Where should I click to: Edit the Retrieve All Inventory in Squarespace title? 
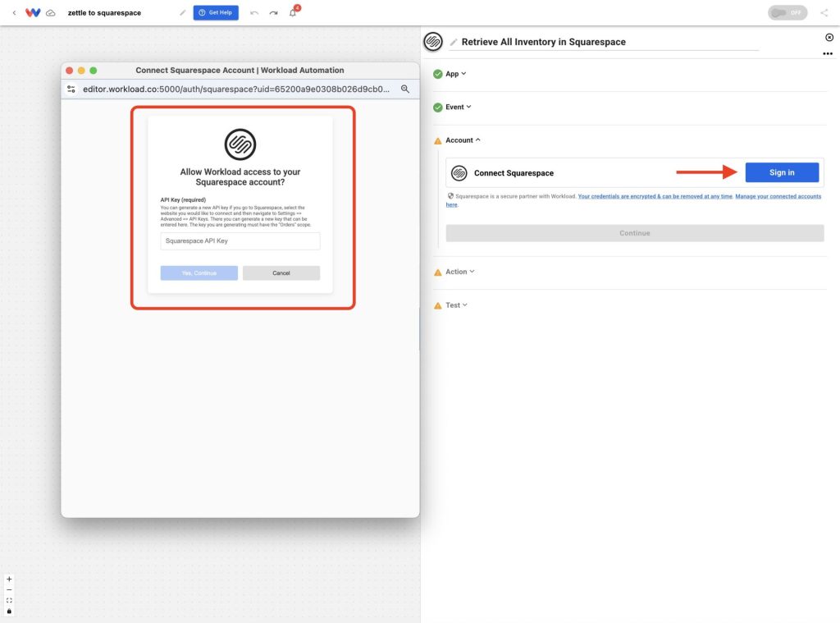[543, 42]
